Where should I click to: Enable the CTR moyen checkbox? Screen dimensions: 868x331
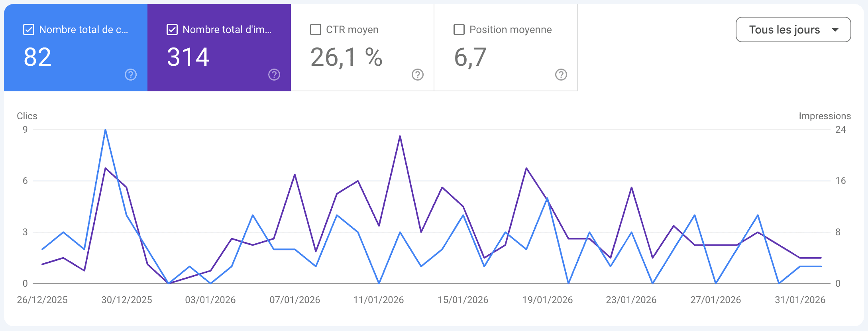click(x=316, y=30)
